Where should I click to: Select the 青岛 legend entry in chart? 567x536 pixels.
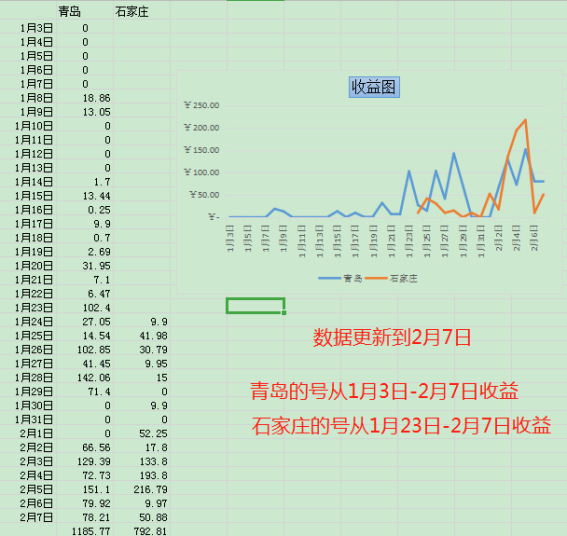340,278
